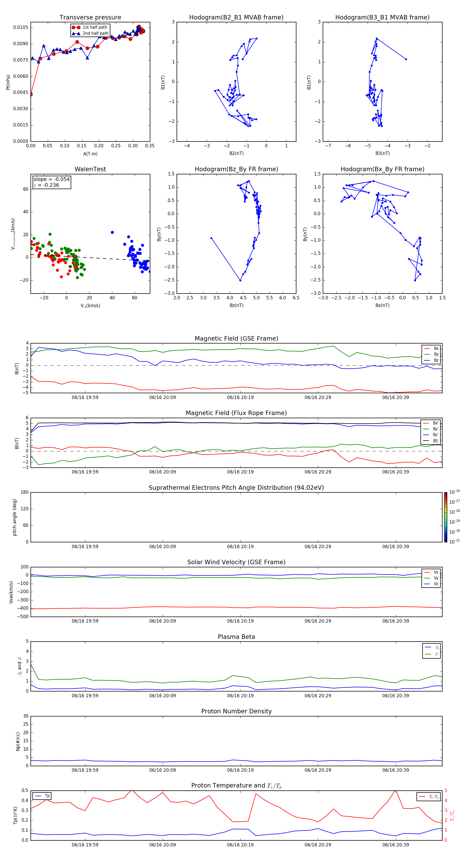Viewport: 473px width, 868px height.
Task: Click 'VA(km/s)' x-axis label in WalenTest
Action: pyautogui.click(x=90, y=306)
